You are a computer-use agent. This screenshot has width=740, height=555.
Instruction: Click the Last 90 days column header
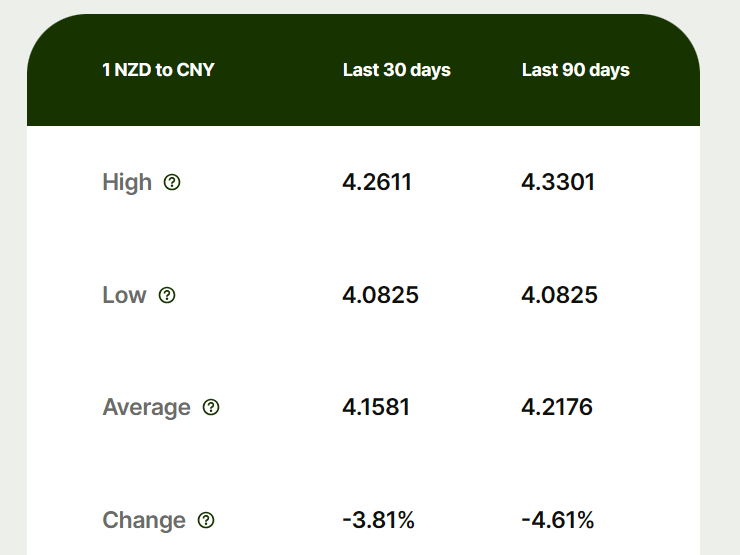coord(575,70)
